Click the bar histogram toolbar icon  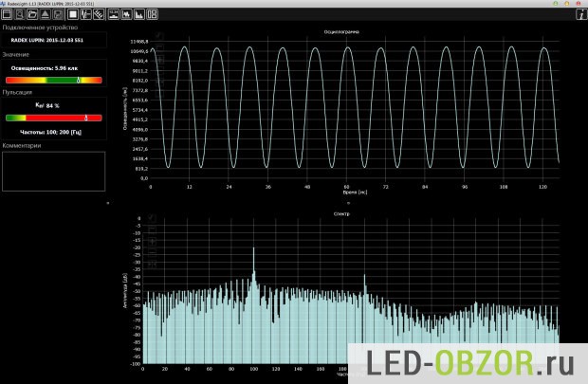click(139, 14)
